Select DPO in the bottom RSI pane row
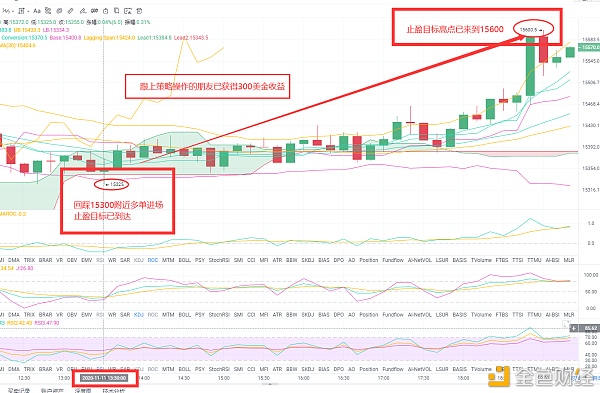Screen dimensions: 600x393 coord(339,369)
